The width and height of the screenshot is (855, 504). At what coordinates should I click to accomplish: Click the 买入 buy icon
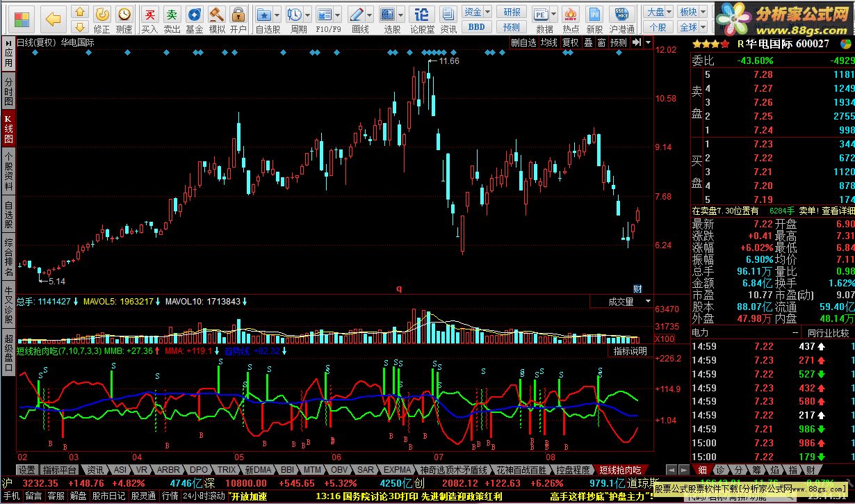pyautogui.click(x=149, y=14)
